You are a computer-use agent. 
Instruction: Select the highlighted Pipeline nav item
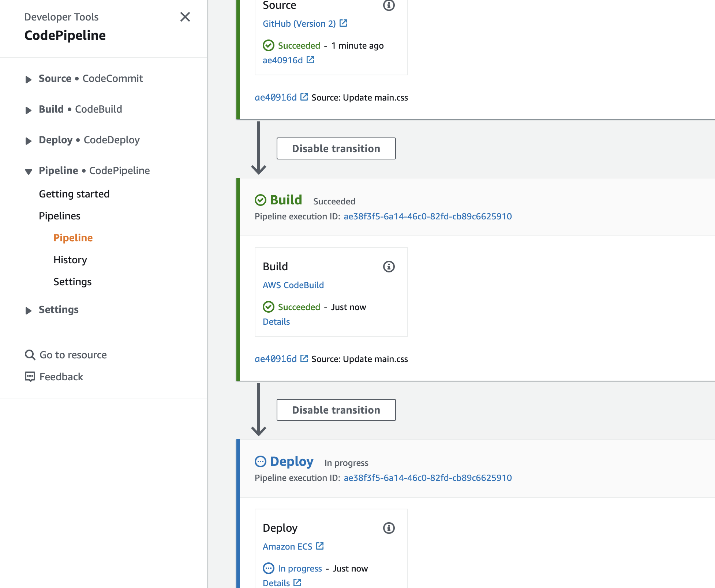(x=73, y=238)
